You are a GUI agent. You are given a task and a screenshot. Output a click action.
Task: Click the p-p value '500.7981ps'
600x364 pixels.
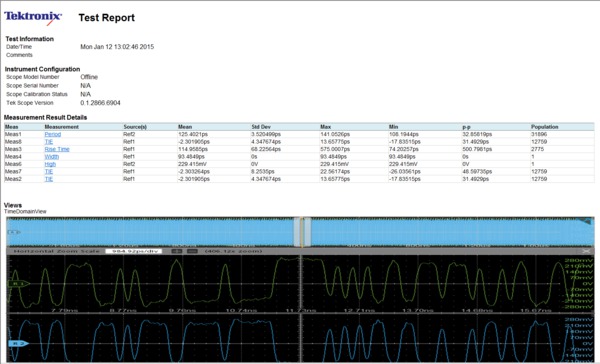pos(477,149)
